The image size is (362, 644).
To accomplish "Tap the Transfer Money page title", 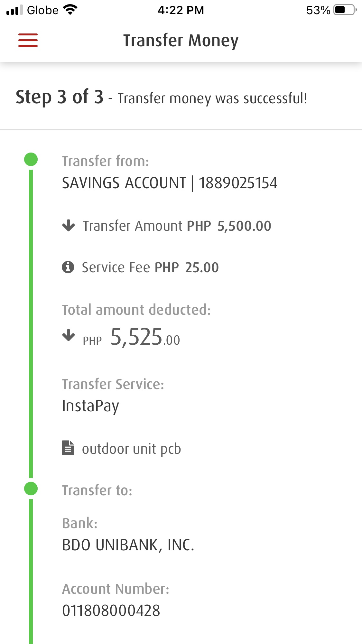I will click(181, 41).
